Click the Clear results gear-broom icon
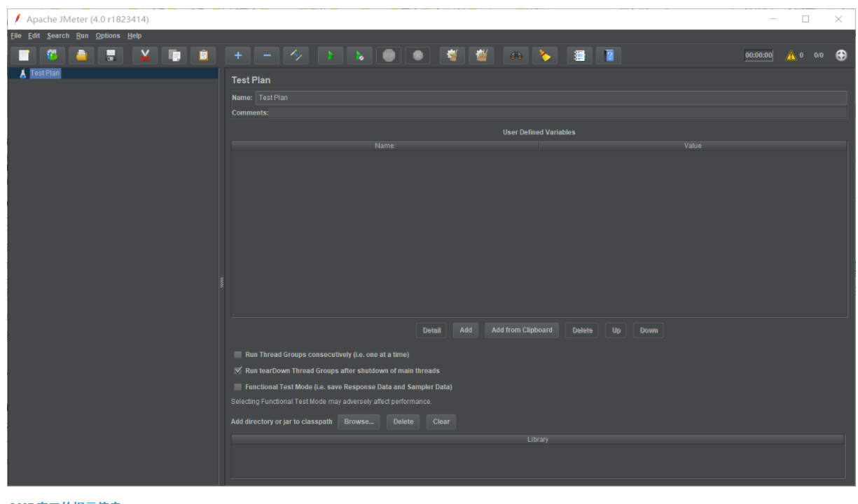 point(452,55)
